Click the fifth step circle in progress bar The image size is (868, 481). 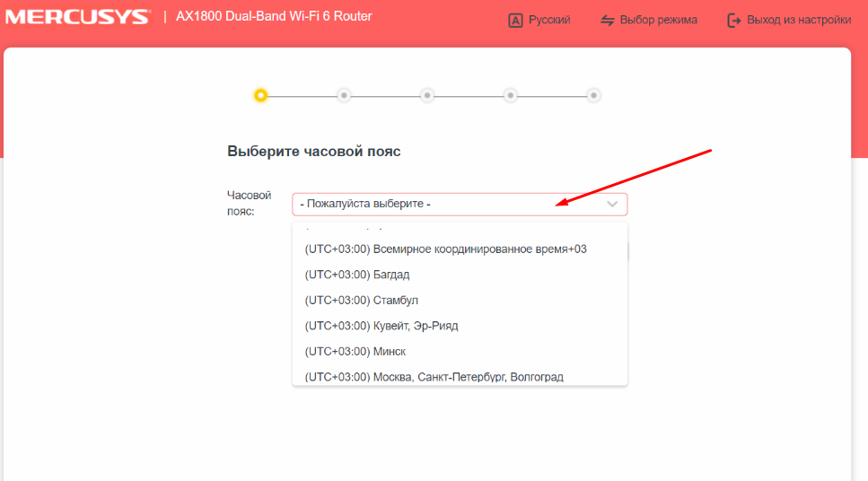point(593,95)
